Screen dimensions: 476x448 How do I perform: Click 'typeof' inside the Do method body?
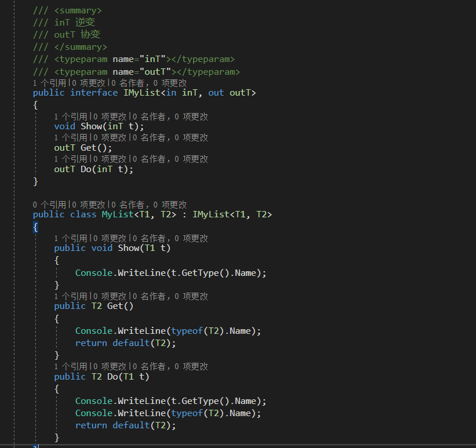pyautogui.click(x=187, y=413)
